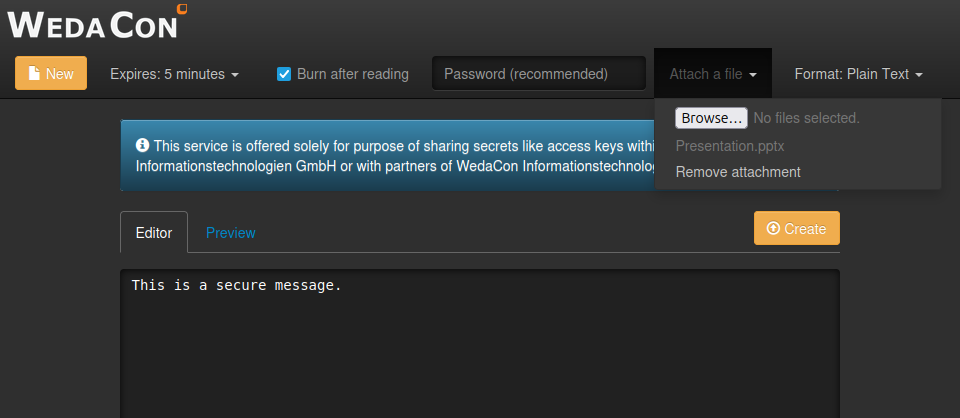The image size is (960, 418).
Task: Click the WedaCon logo
Action: coord(97,22)
